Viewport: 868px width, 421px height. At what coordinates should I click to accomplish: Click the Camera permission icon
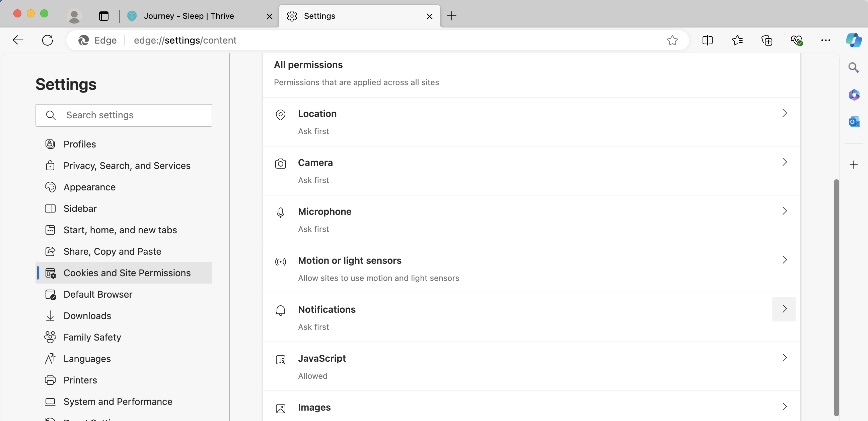(280, 164)
